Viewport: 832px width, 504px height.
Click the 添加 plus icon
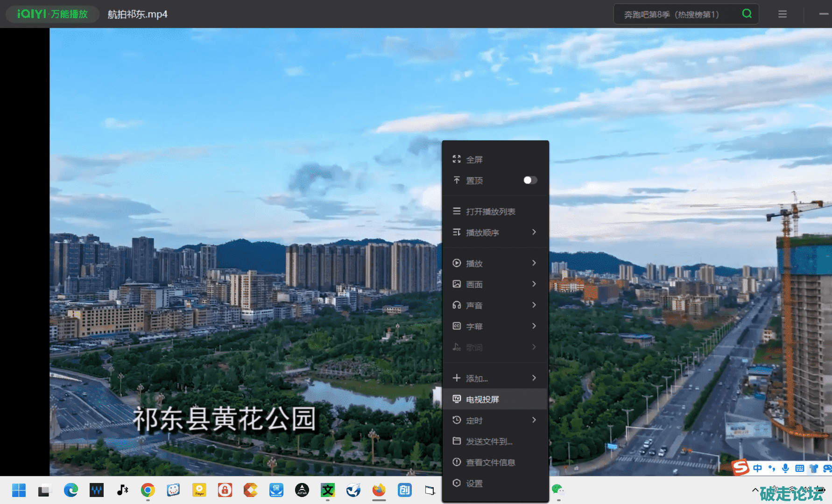457,378
